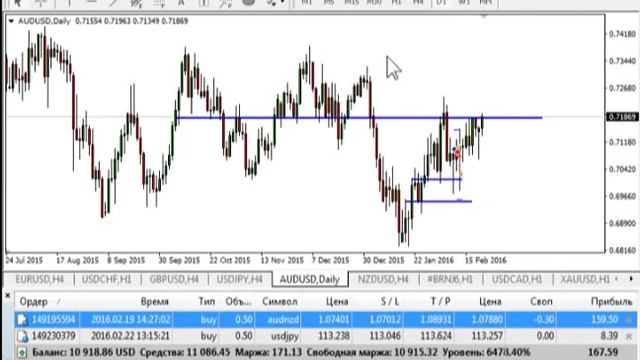Click the open price 1.07401

tap(333, 320)
